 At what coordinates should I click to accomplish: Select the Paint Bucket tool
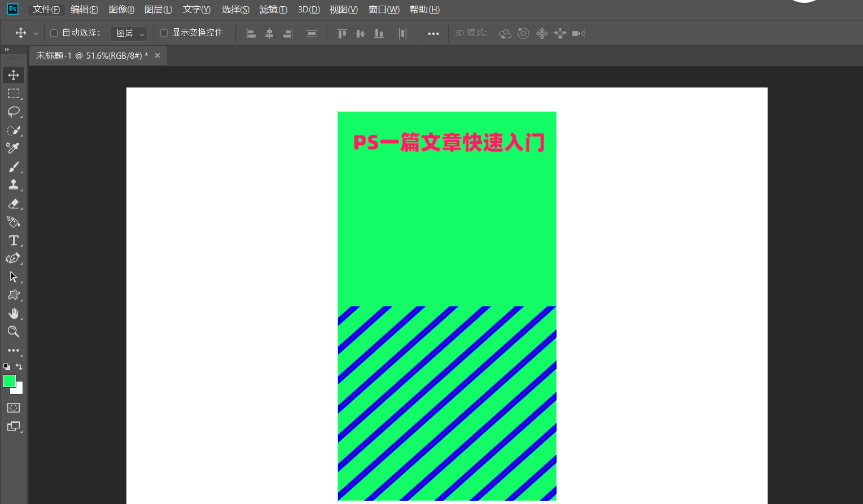(x=14, y=222)
